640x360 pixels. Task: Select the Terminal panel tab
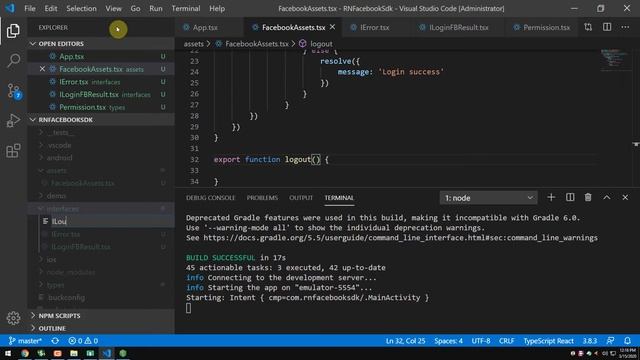(339, 198)
